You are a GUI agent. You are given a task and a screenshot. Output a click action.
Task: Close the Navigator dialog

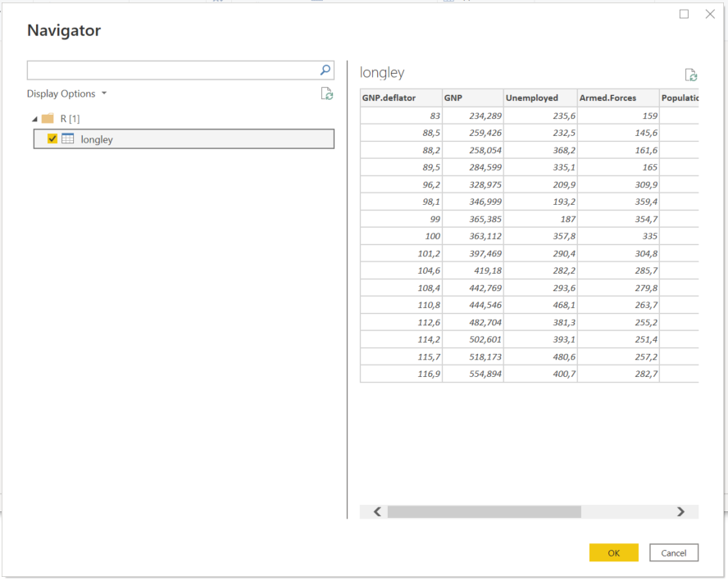pyautogui.click(x=710, y=15)
